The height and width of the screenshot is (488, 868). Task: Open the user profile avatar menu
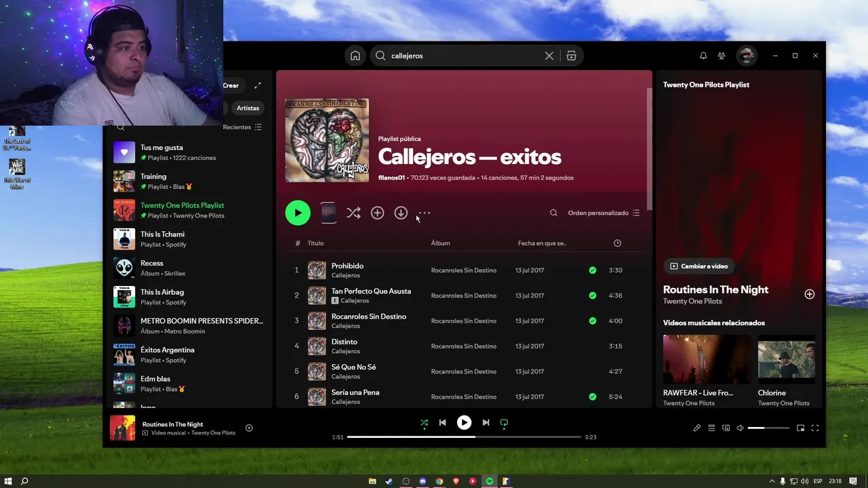(747, 56)
